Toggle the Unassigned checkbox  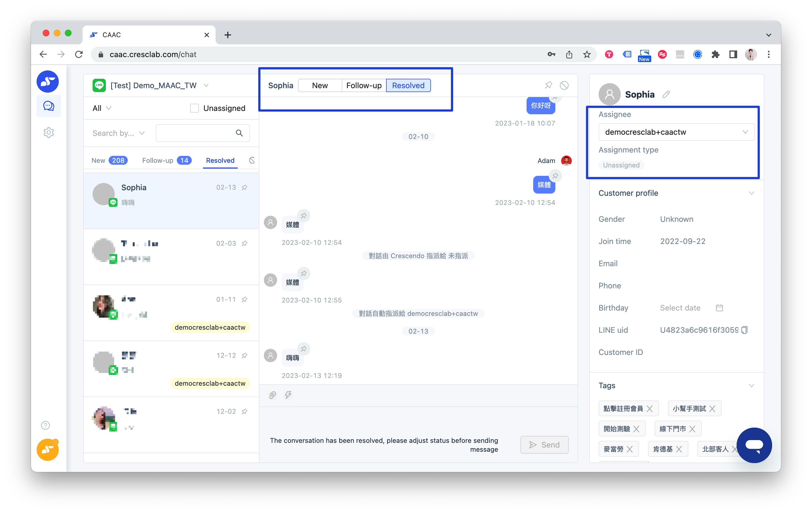[194, 108]
